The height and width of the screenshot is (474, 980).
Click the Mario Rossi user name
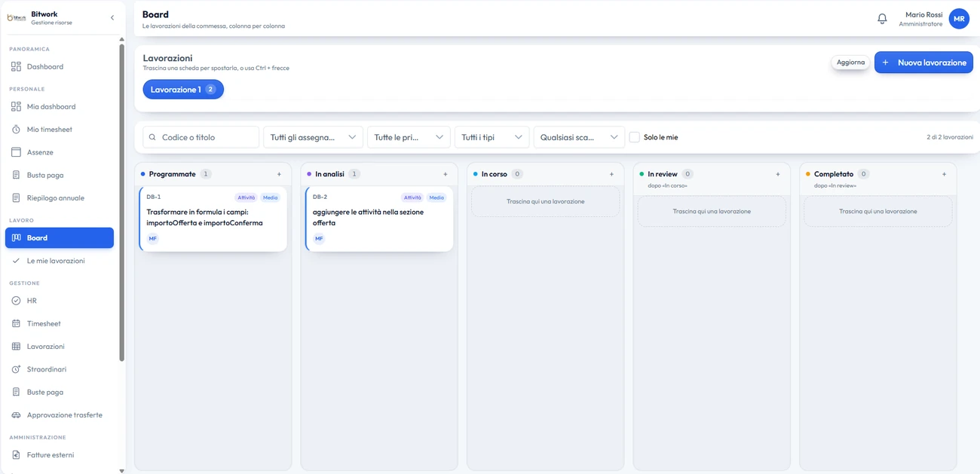tap(924, 14)
